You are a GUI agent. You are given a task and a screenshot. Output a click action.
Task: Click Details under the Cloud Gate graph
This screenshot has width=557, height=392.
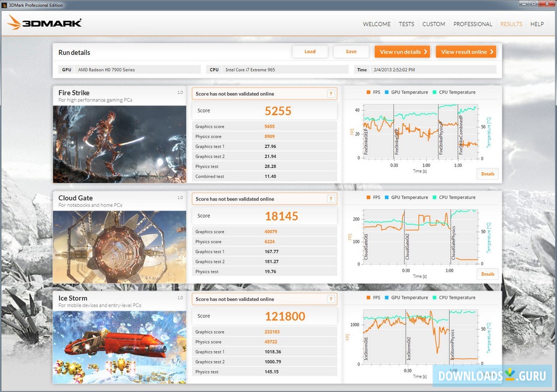488,274
